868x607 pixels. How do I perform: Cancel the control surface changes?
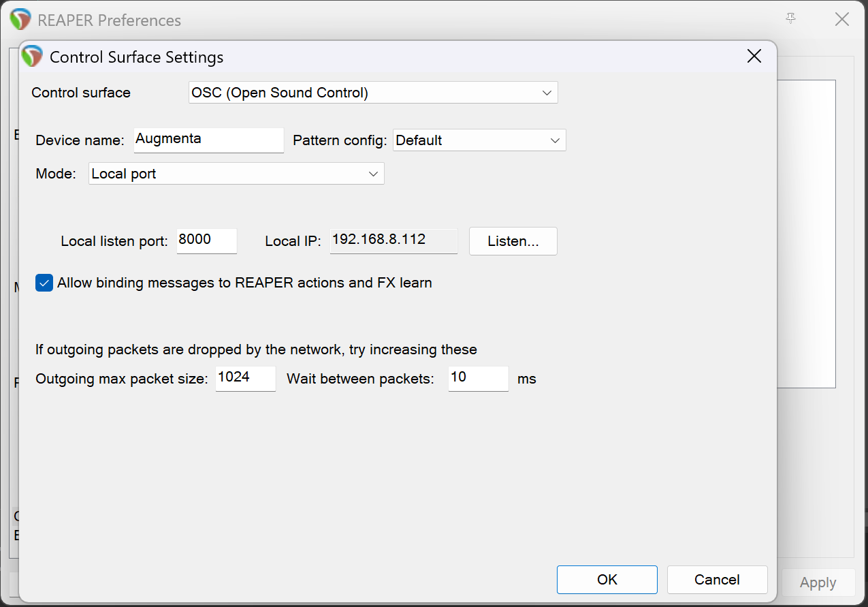(x=717, y=580)
